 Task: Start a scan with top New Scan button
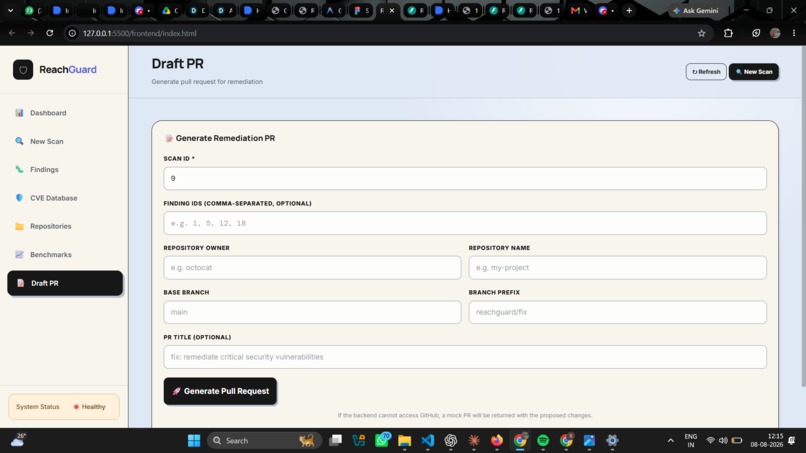pyautogui.click(x=754, y=71)
